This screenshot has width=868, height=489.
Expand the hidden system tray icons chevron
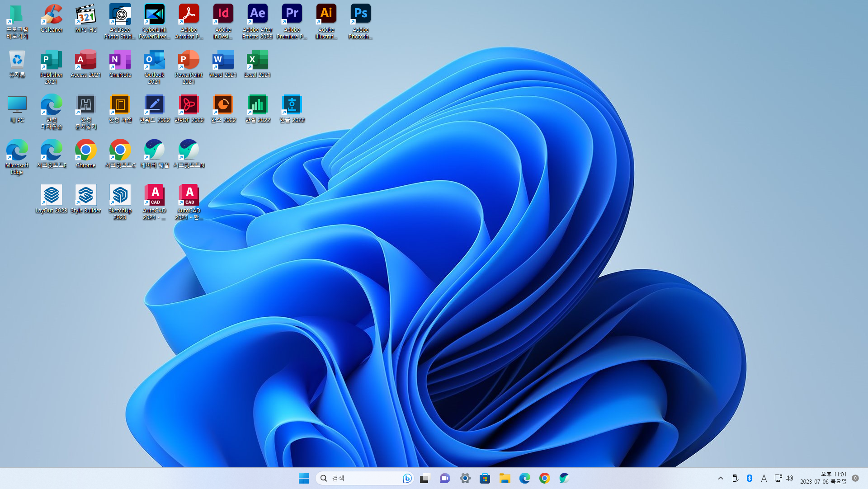(x=721, y=478)
